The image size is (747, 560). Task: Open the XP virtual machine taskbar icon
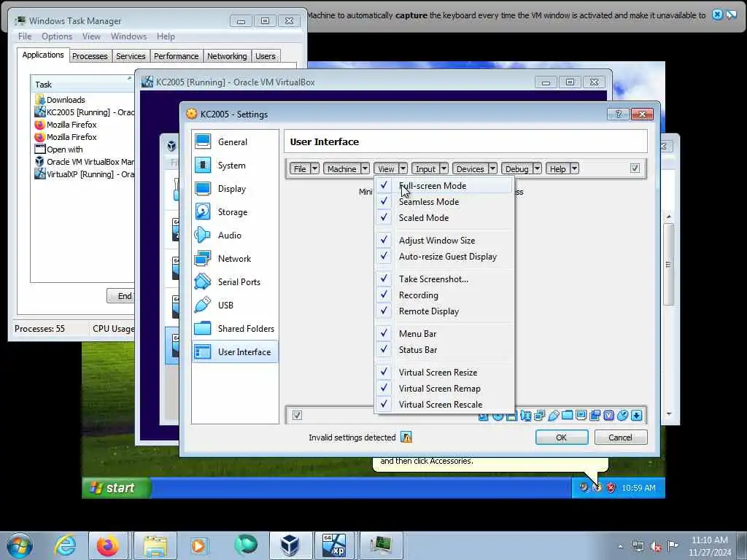tap(334, 545)
